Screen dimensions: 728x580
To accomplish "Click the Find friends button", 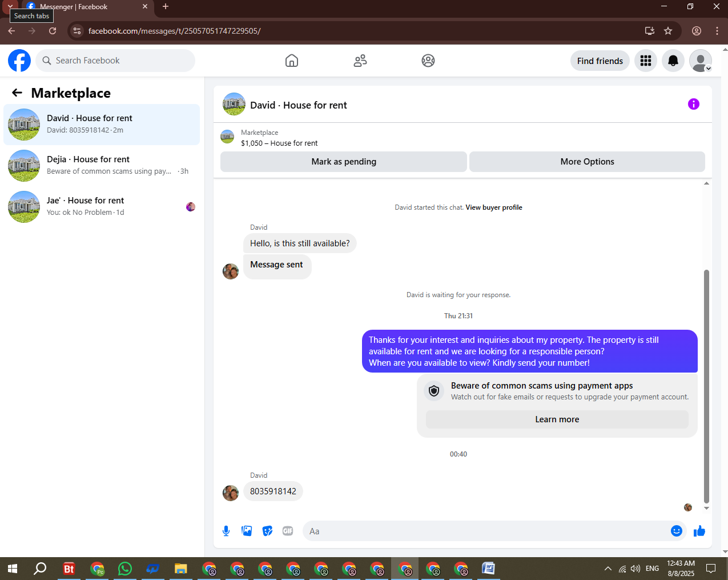I will 600,61.
